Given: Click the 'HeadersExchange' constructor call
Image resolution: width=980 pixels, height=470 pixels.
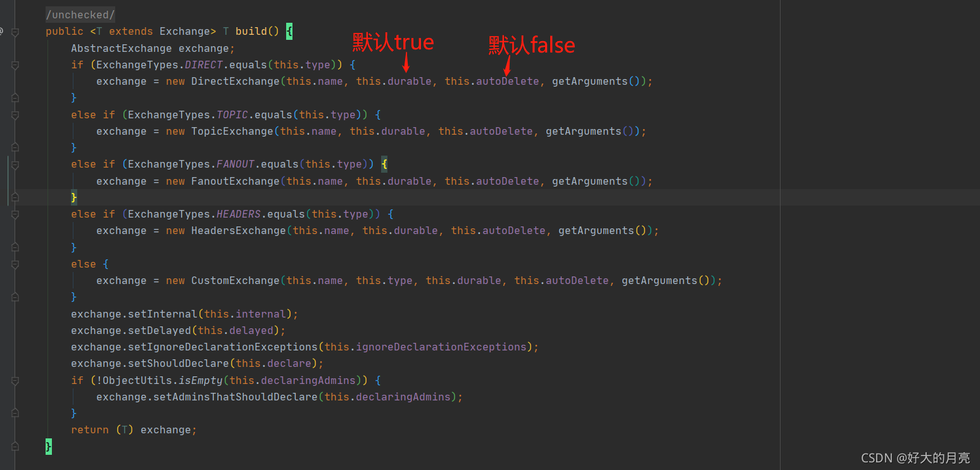Looking at the screenshot, I should pos(239,231).
